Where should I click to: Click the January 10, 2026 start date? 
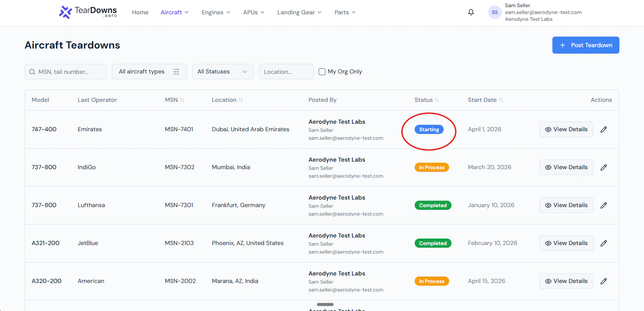[491, 205]
